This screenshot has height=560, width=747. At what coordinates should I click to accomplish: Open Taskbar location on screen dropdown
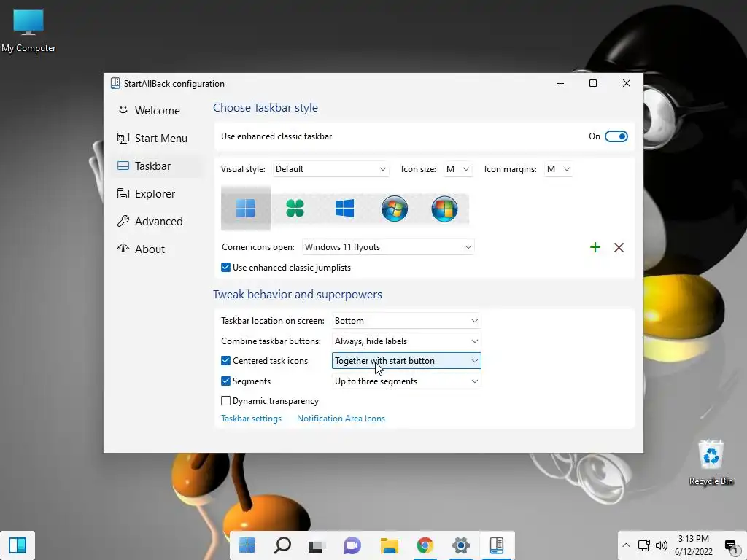406,321
